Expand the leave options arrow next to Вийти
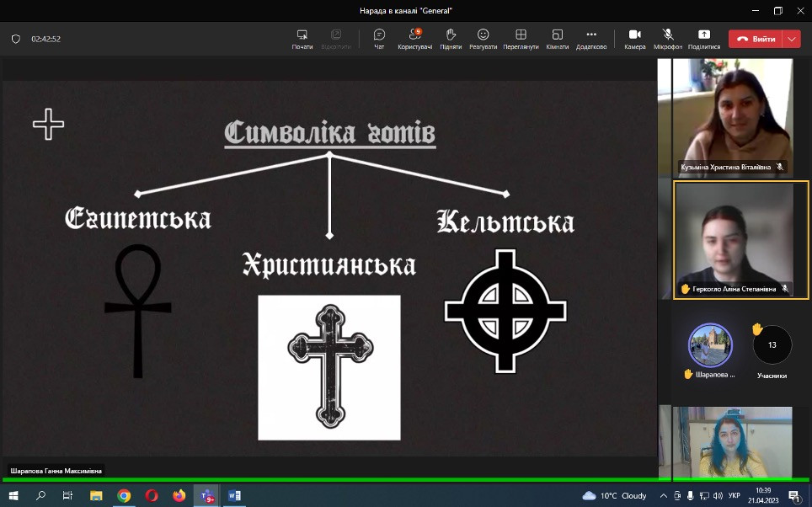Image resolution: width=812 pixels, height=507 pixels. click(792, 39)
